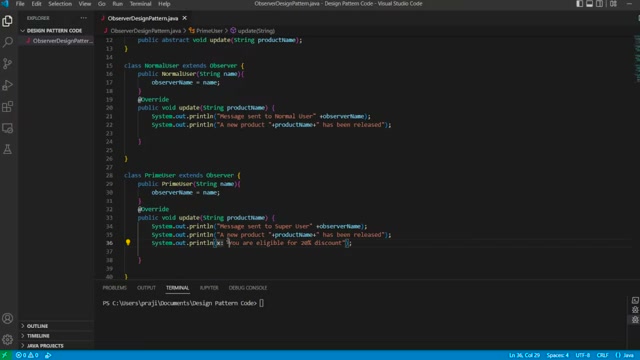Screen dimensions: 640x360
Task: Open the Run and Debug view icon
Action: (x=7, y=85)
